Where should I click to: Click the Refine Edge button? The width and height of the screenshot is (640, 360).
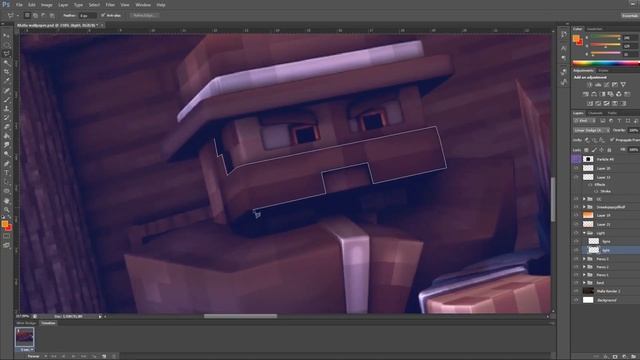coord(144,16)
